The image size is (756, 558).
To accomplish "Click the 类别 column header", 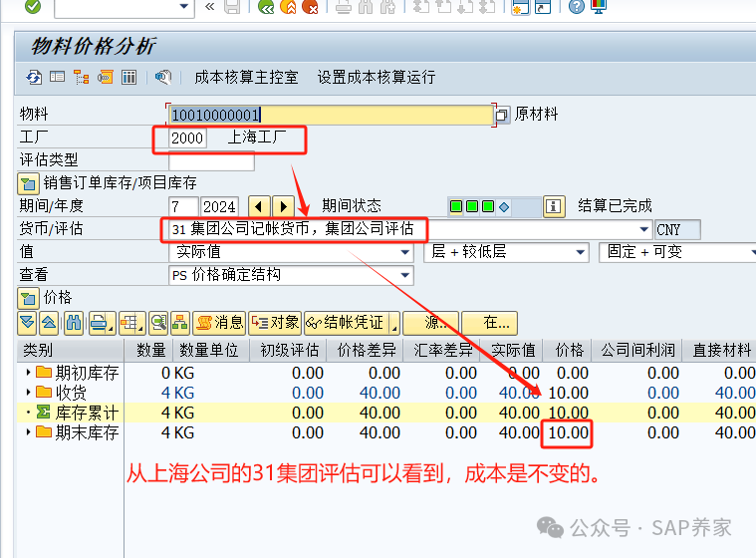I will [x=71, y=350].
